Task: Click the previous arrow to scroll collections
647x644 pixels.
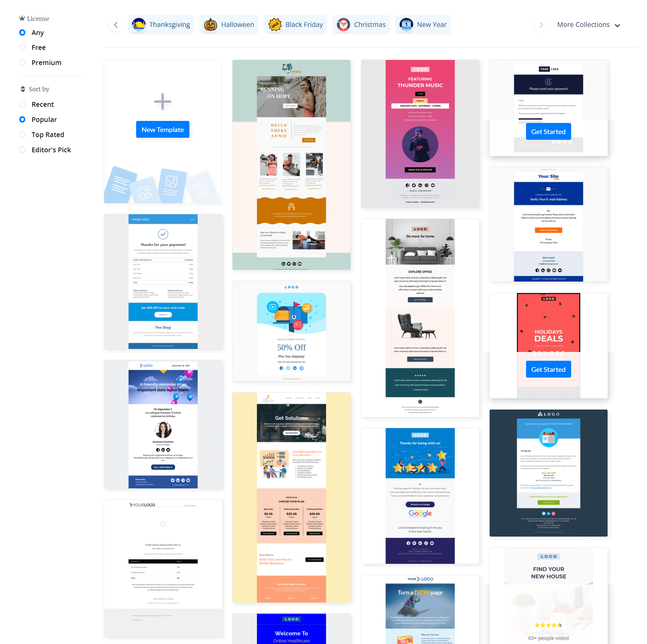Action: coord(116,25)
